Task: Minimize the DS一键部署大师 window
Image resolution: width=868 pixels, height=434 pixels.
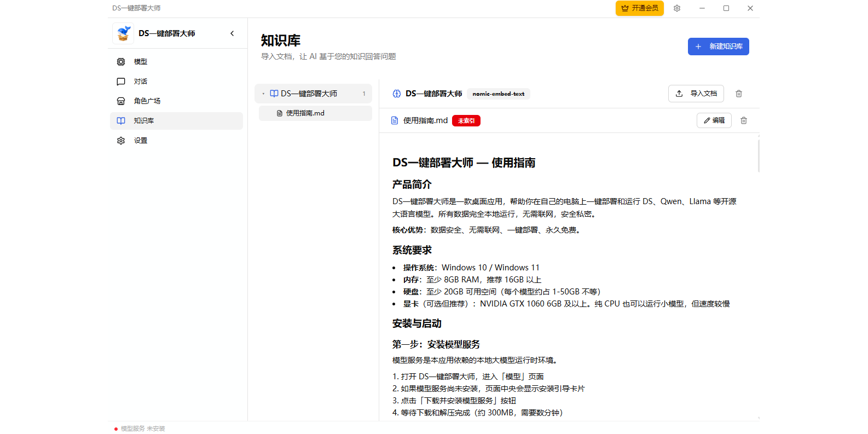Action: 702,8
